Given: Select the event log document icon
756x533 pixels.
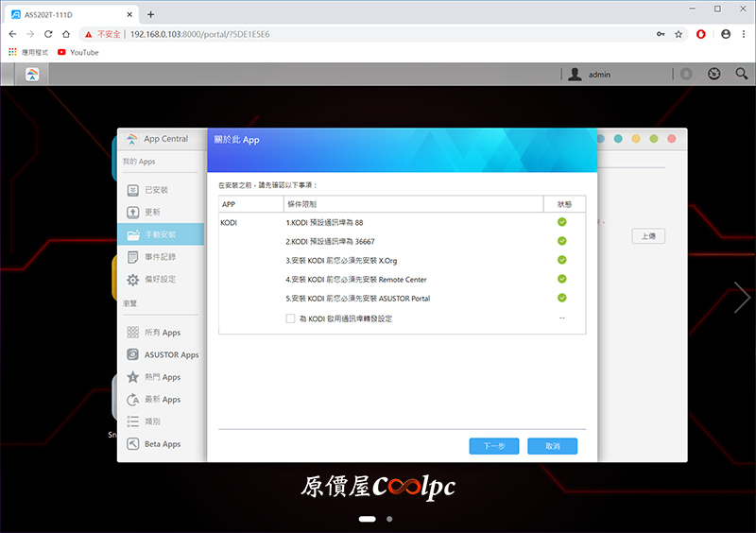Looking at the screenshot, I should [x=132, y=257].
